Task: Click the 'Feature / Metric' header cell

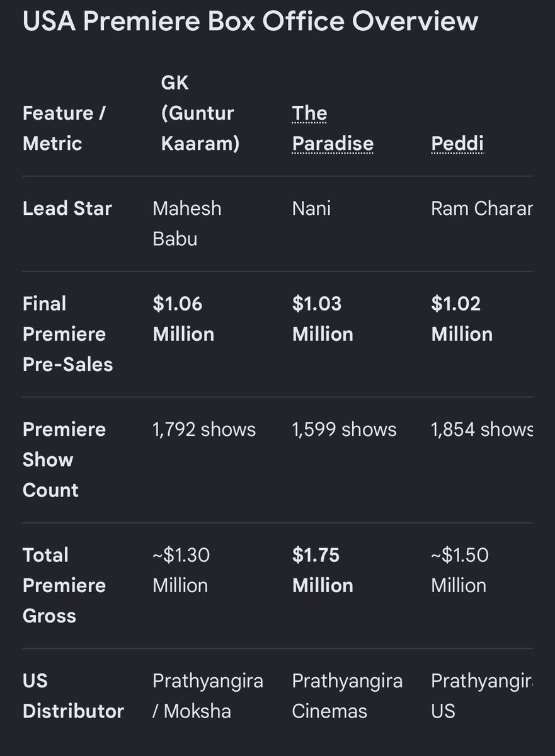Action: point(64,129)
